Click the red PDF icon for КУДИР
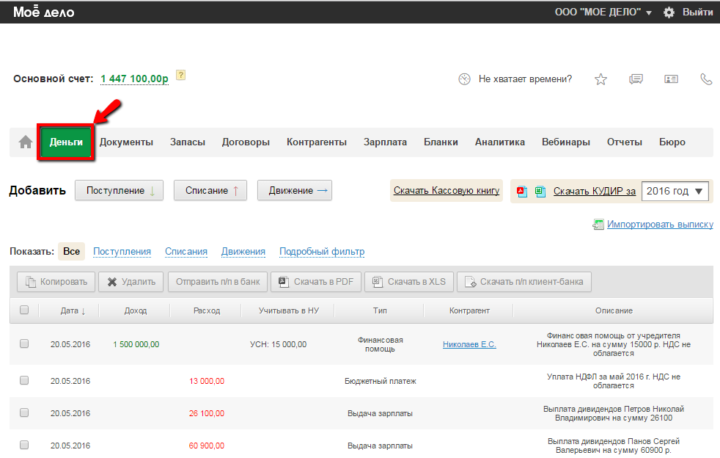 [523, 190]
